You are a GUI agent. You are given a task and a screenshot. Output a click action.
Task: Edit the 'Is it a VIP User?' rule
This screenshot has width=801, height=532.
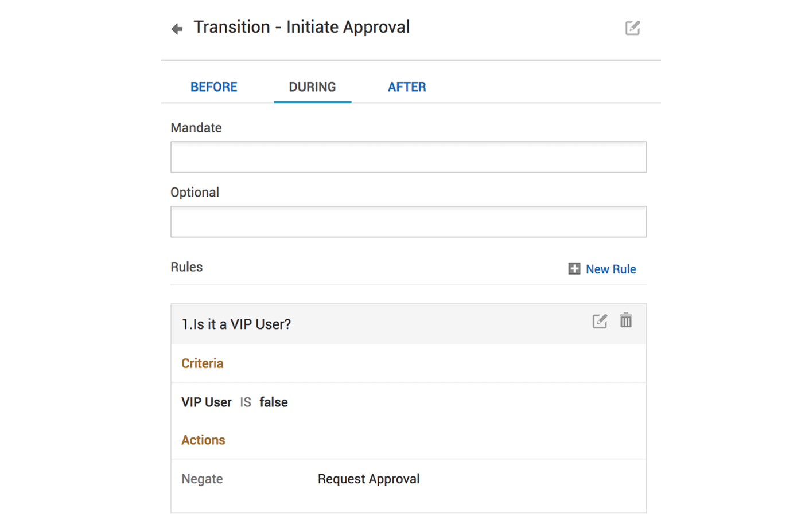[599, 321]
